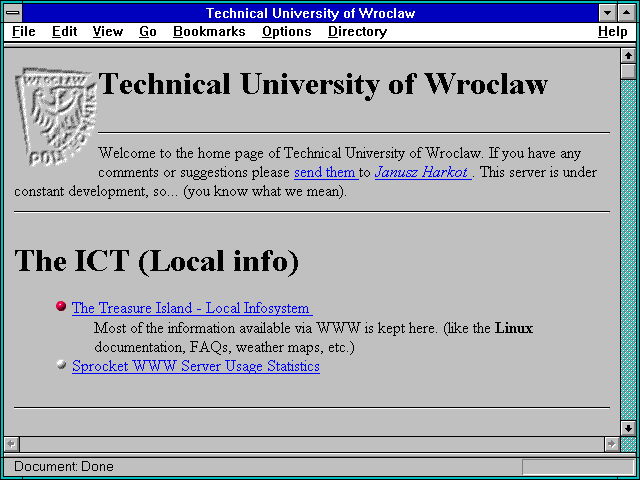Open the Edit menu
The image size is (640, 480).
64,32
